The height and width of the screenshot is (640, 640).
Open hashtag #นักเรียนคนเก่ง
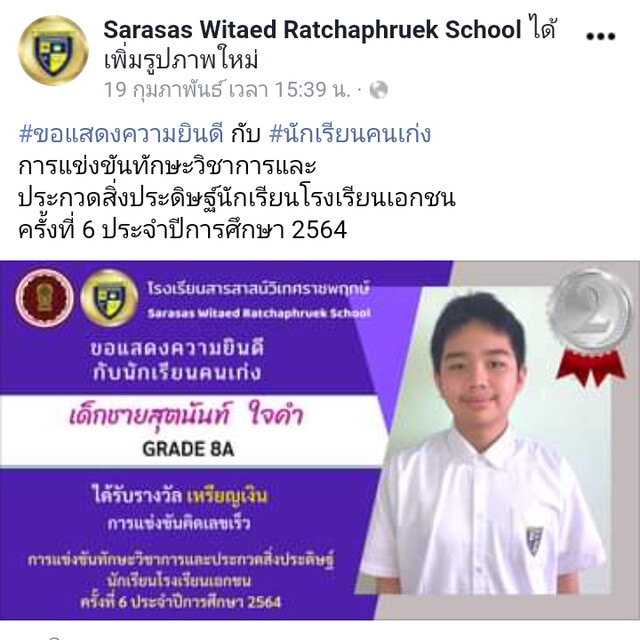350,133
